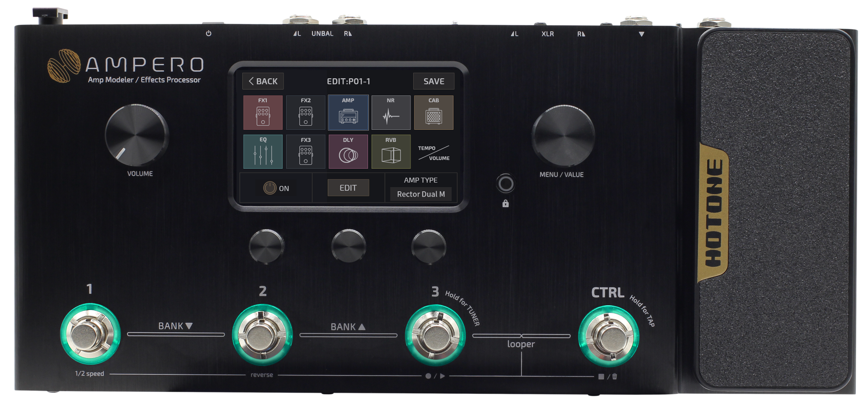This screenshot has width=868, height=406.
Task: Open the EQ equalizer block
Action: (x=263, y=151)
